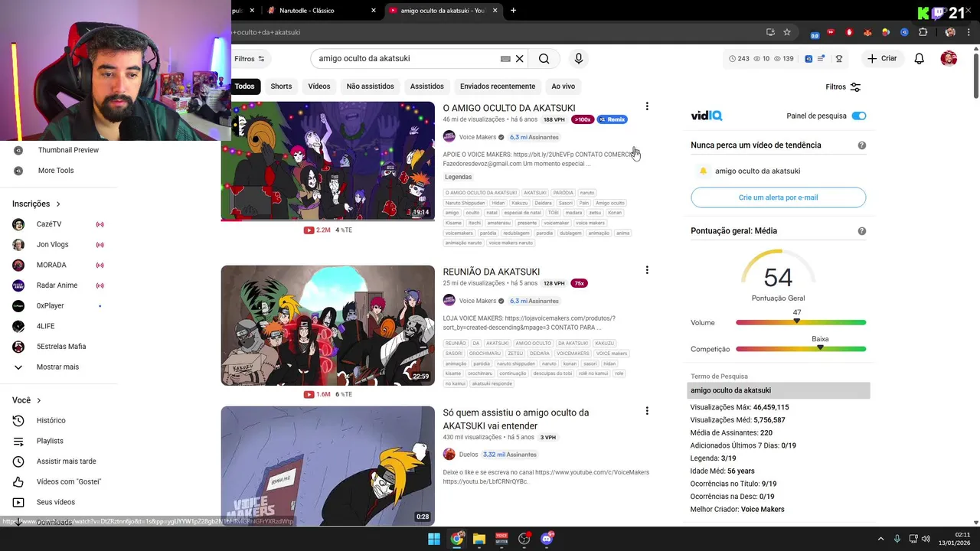Expand the Você section
The height and width of the screenshot is (551, 980).
pos(26,400)
